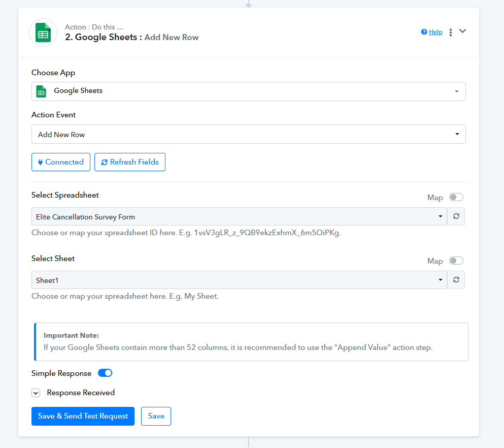The height and width of the screenshot is (448, 504).
Task: Refresh the sheet list using the reload icon
Action: click(456, 280)
